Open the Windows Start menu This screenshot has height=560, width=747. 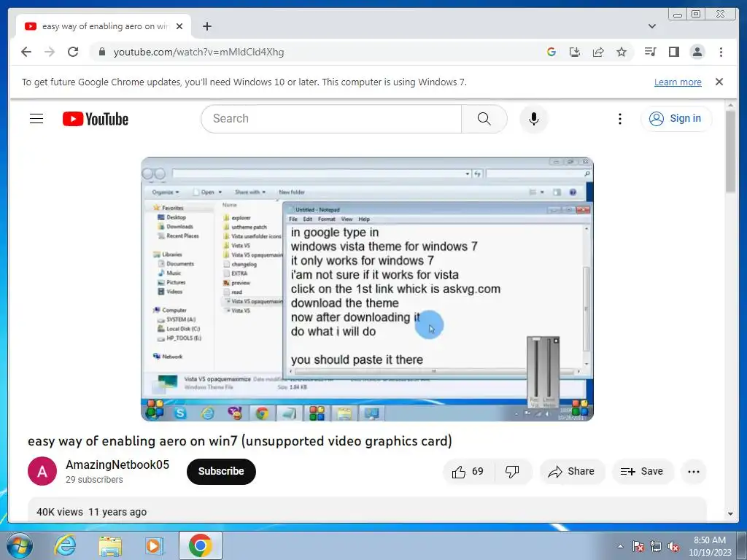click(x=20, y=545)
